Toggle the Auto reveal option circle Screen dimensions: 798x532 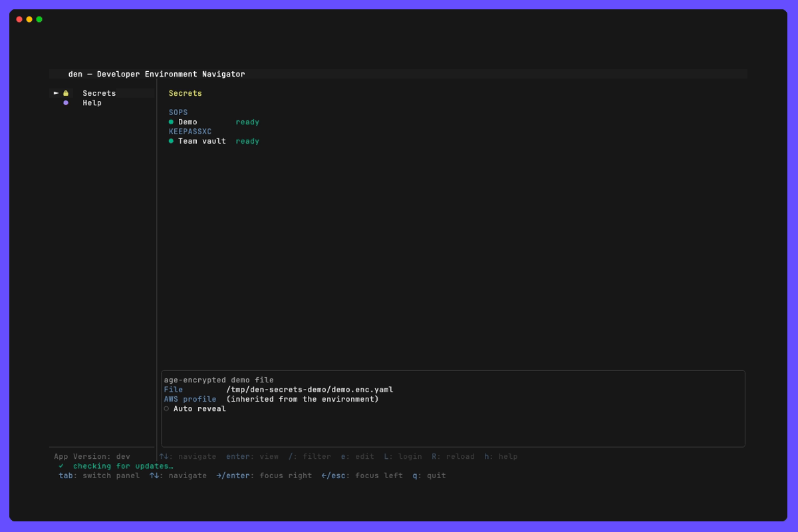click(166, 409)
